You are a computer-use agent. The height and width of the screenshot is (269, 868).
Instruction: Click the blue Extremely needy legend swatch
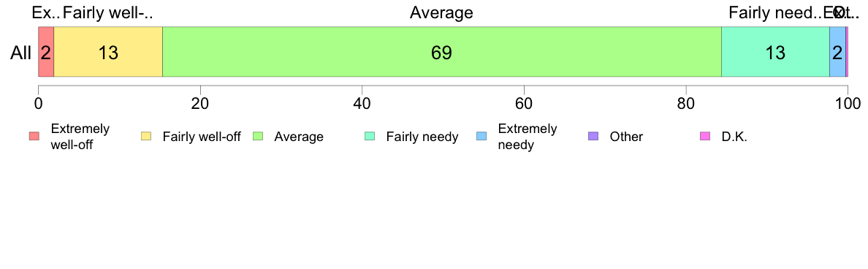481,137
